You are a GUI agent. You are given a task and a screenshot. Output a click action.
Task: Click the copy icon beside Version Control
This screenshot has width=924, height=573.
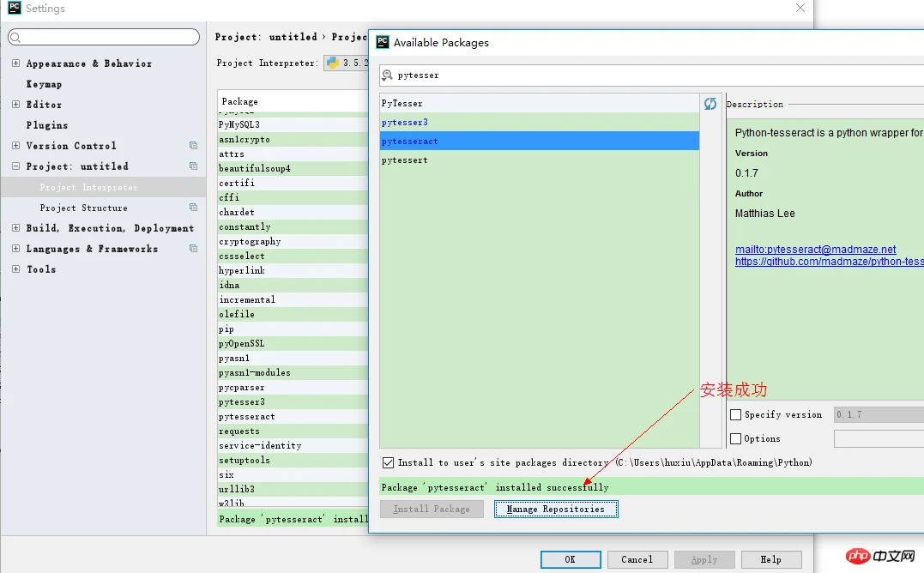click(x=193, y=146)
